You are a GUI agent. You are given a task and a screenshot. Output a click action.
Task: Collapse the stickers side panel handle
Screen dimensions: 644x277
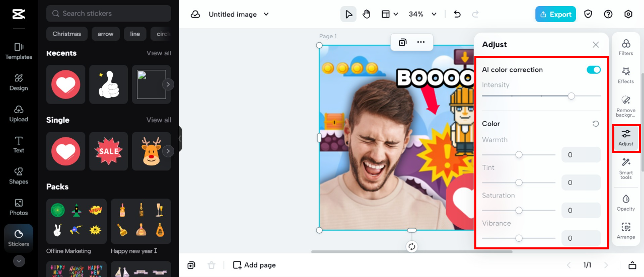point(180,139)
